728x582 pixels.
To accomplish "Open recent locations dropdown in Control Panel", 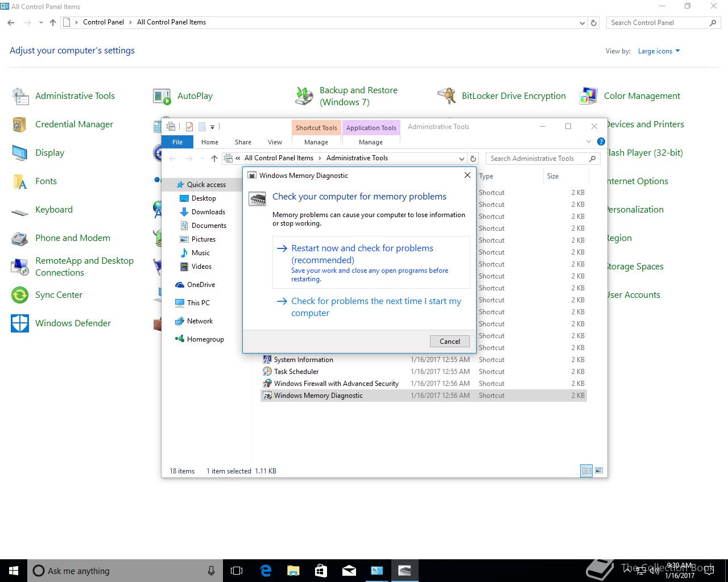I will pyautogui.click(x=41, y=23).
